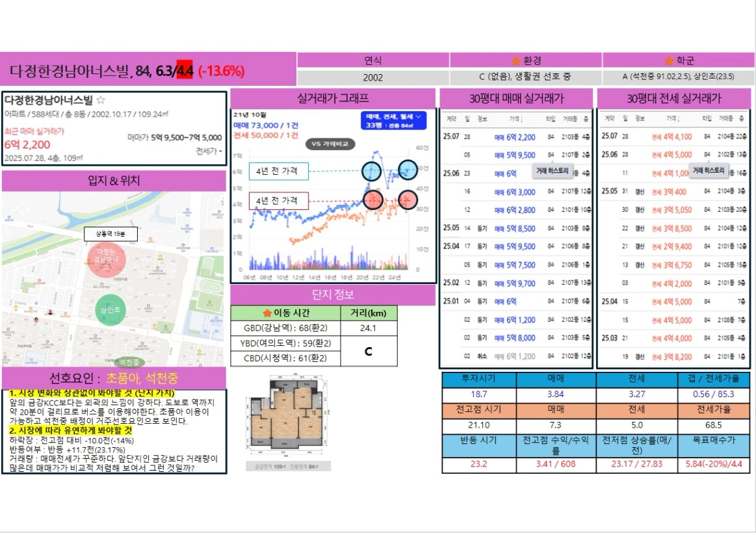Open the 매매, 전세, 월세 33평 dropdown
The height and width of the screenshot is (533, 756).
coord(393,121)
